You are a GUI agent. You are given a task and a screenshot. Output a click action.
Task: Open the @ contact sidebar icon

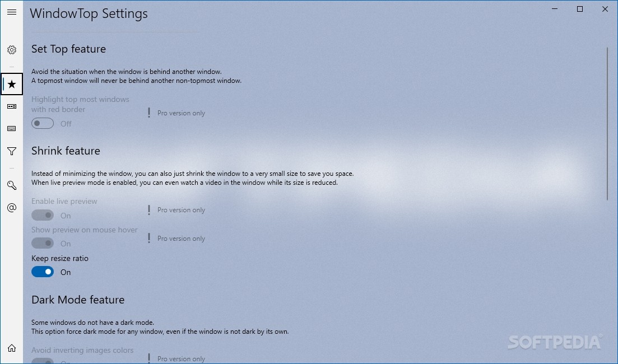[x=12, y=208]
